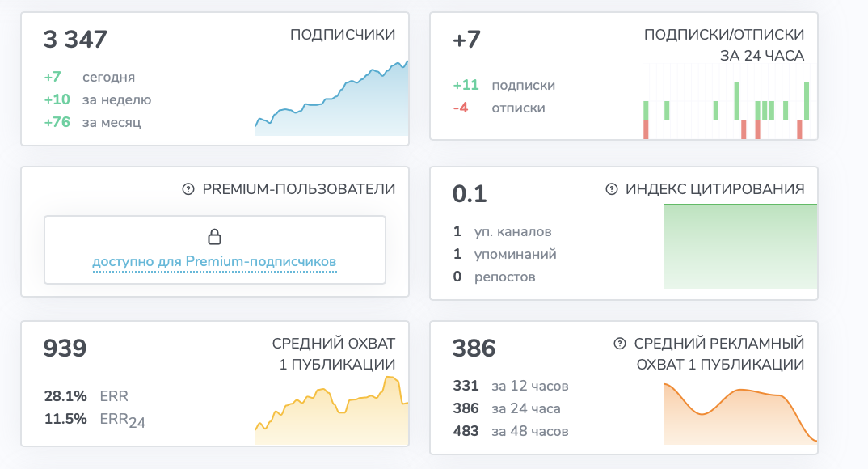Screen dimensions: 868x469
Task: Click the yellow average reach chart
Action: click(x=331, y=410)
